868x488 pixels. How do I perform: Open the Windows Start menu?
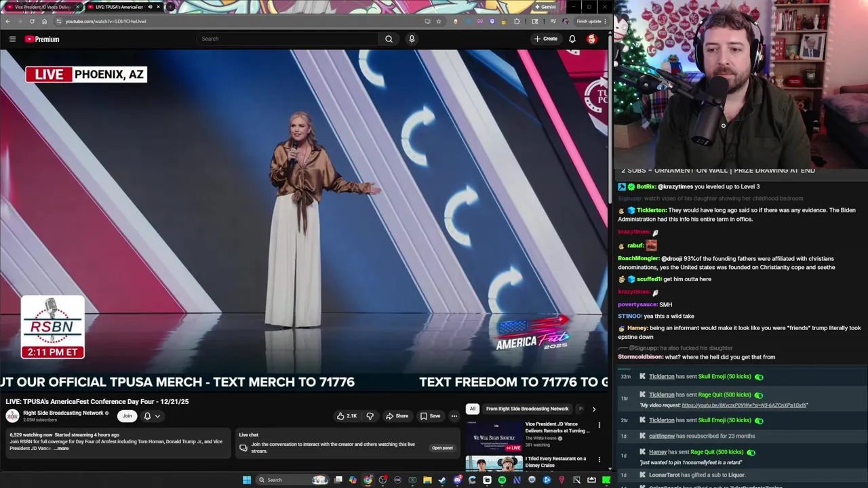coord(247,480)
